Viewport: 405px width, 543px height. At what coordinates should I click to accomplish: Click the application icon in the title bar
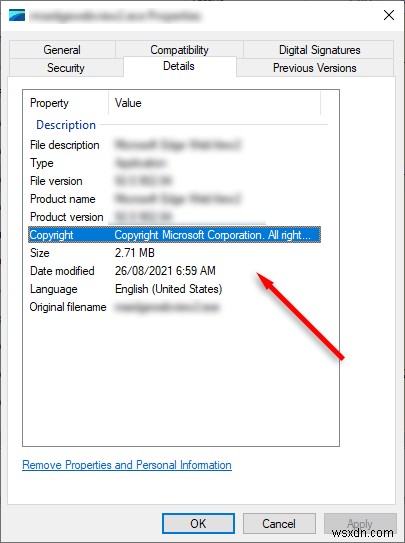[17, 16]
